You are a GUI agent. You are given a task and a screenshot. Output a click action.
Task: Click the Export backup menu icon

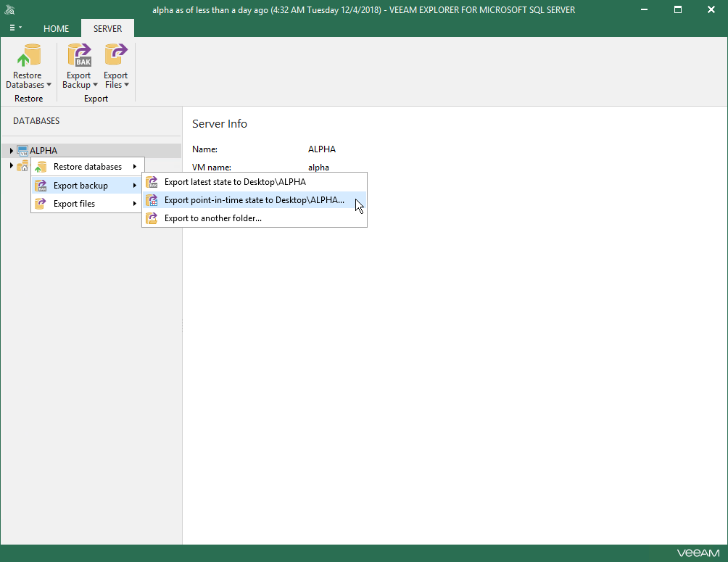pos(41,186)
